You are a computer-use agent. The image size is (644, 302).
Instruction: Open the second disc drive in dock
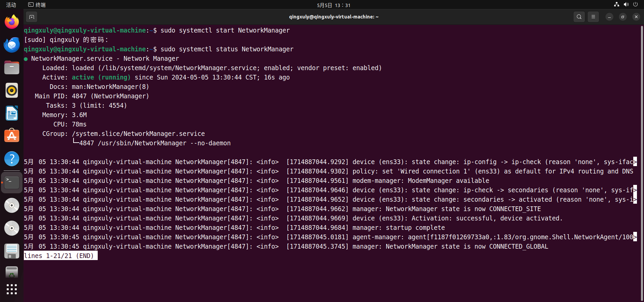pos(12,228)
